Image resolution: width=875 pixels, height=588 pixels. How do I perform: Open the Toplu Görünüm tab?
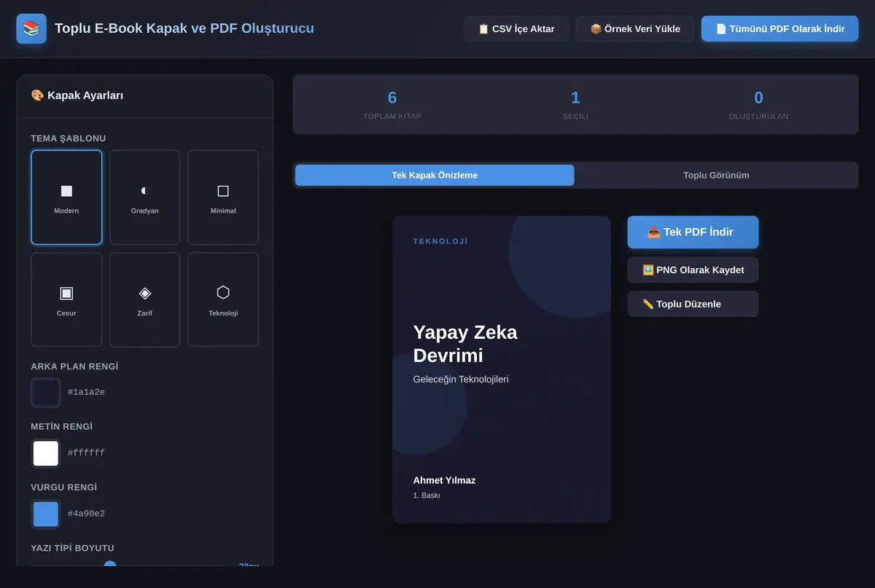point(716,175)
